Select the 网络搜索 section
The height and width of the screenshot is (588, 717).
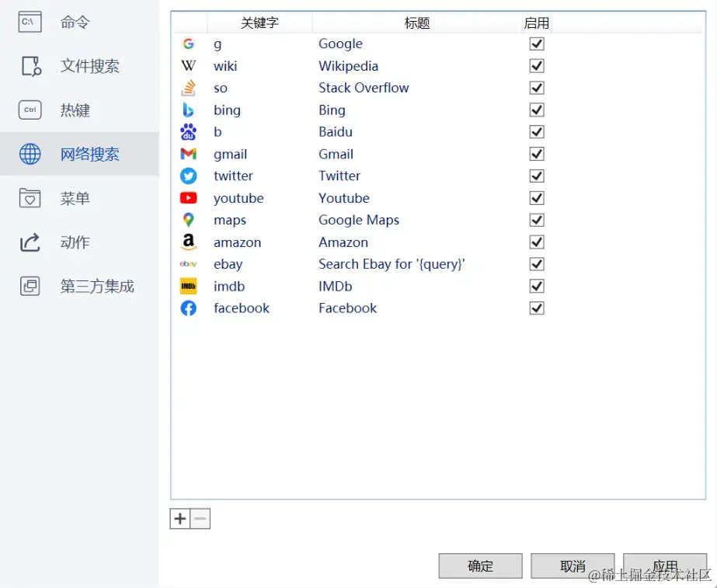(x=79, y=154)
